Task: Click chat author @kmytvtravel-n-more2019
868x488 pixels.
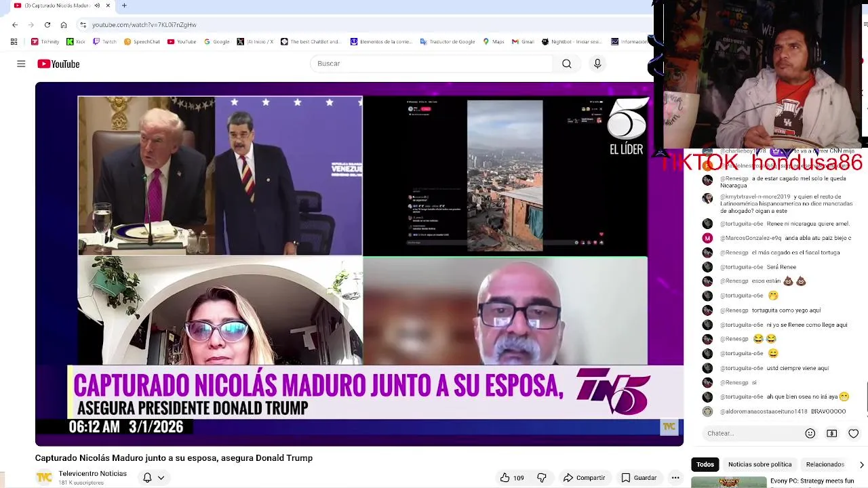Action: click(755, 197)
